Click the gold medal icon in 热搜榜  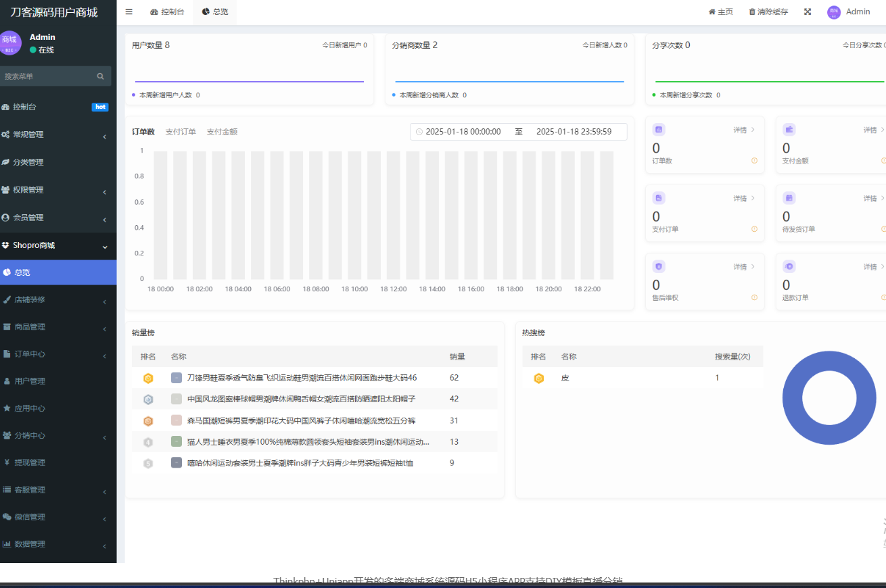[x=538, y=378]
